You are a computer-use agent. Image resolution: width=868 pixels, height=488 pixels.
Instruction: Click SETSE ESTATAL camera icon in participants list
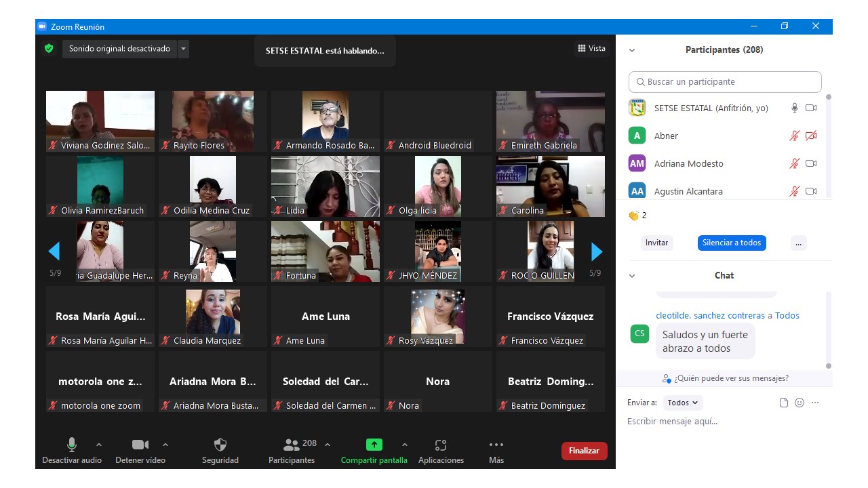[811, 108]
